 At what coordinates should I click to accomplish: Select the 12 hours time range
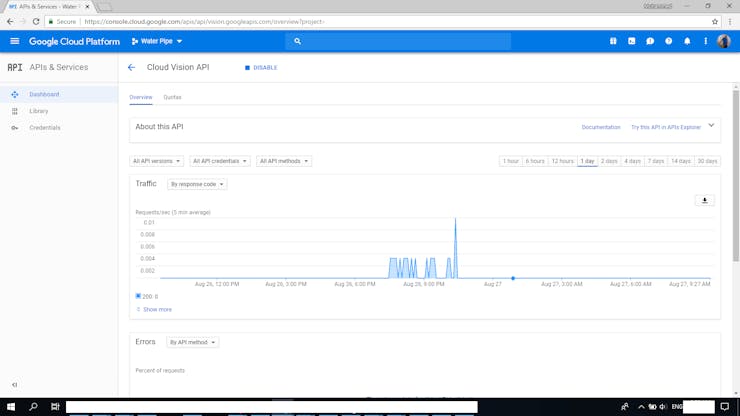[x=563, y=161]
